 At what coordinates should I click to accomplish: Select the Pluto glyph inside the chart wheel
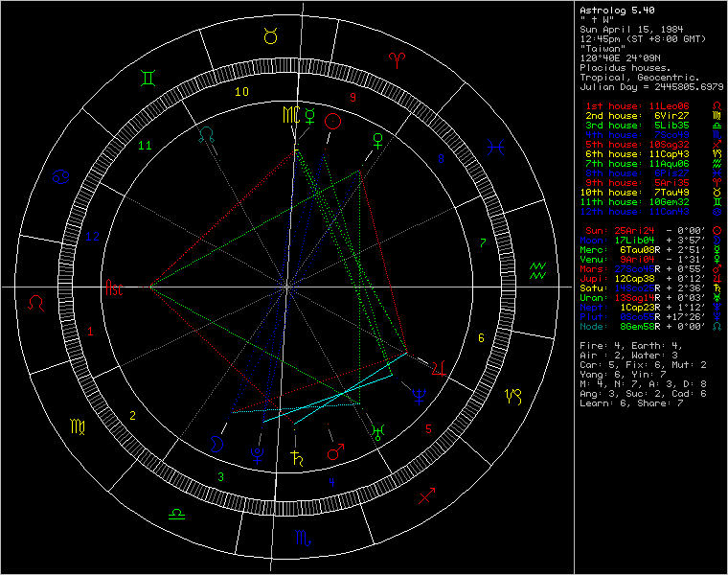(x=258, y=455)
